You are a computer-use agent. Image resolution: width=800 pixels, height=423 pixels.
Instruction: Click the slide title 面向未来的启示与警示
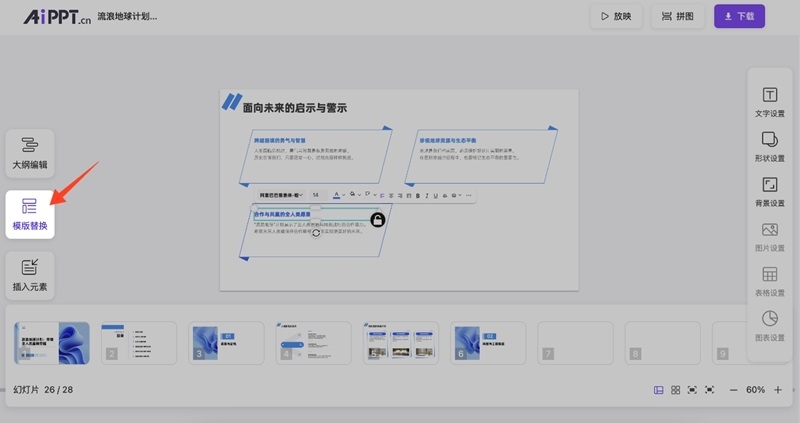295,108
